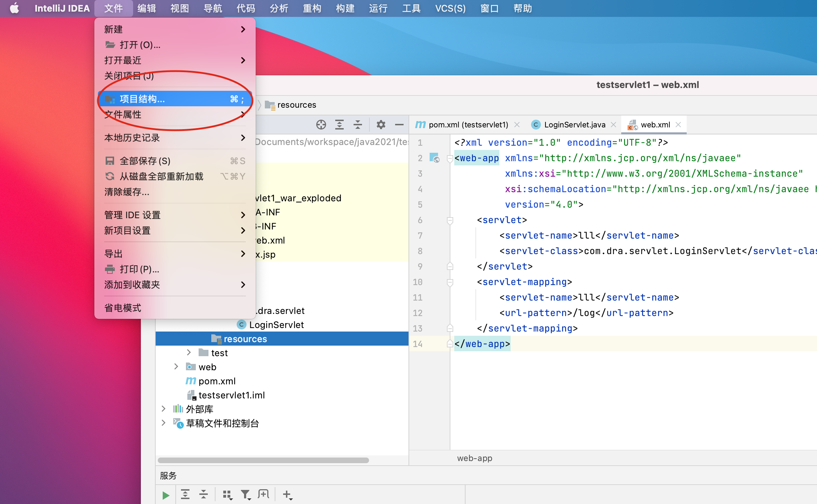Open the 构建 menu
This screenshot has height=504, width=817.
(x=345, y=8)
